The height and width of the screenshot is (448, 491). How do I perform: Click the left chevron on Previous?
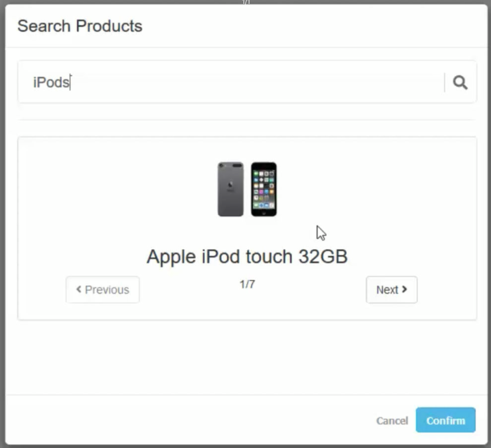click(79, 289)
